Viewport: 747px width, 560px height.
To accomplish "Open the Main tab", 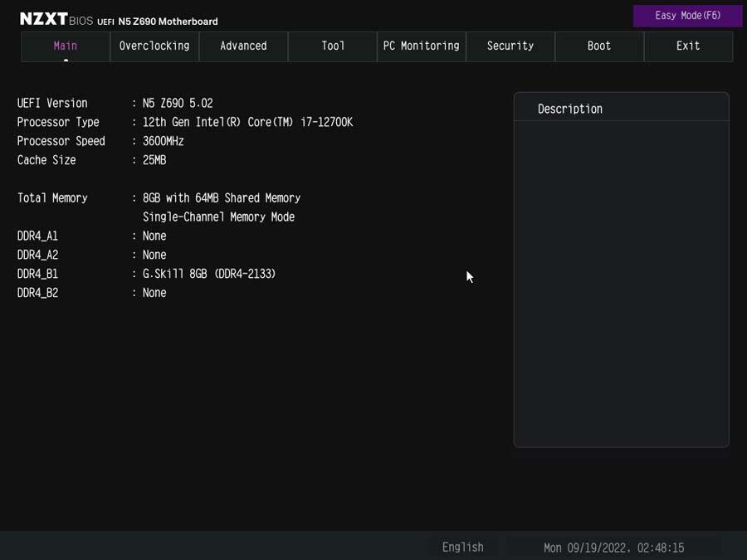I will point(66,46).
